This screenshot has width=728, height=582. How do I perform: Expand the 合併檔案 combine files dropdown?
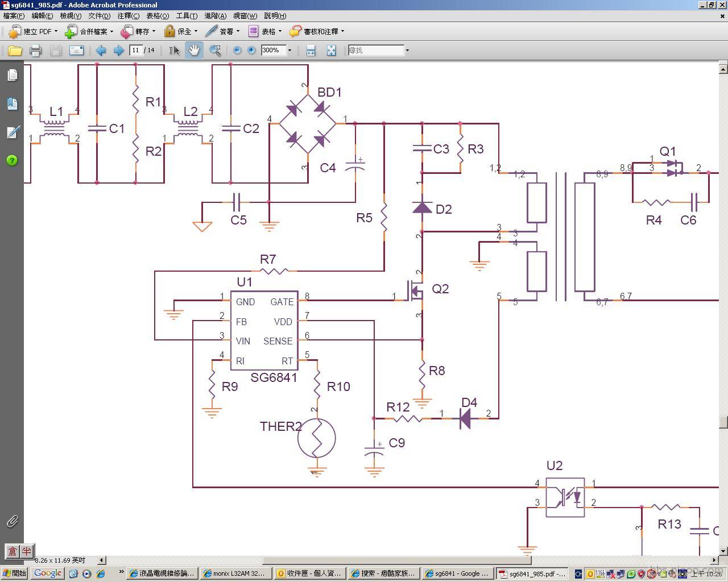(111, 31)
